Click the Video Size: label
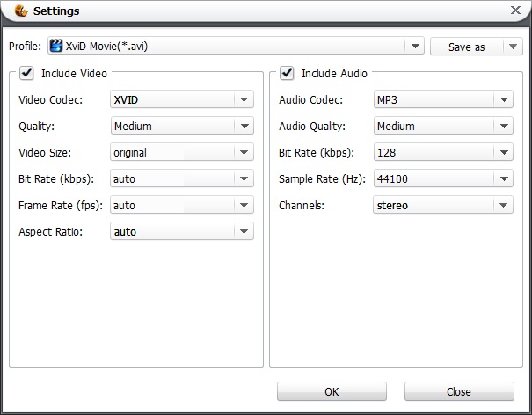 [x=45, y=153]
